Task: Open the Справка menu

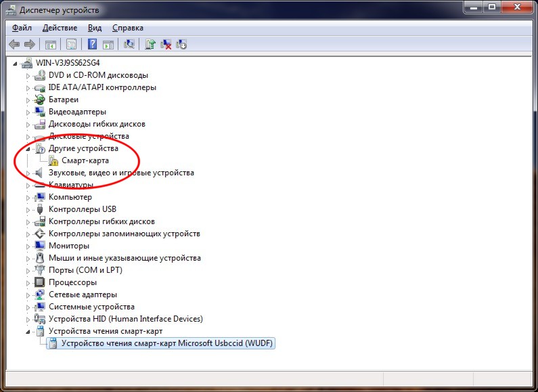Action: coord(127,28)
